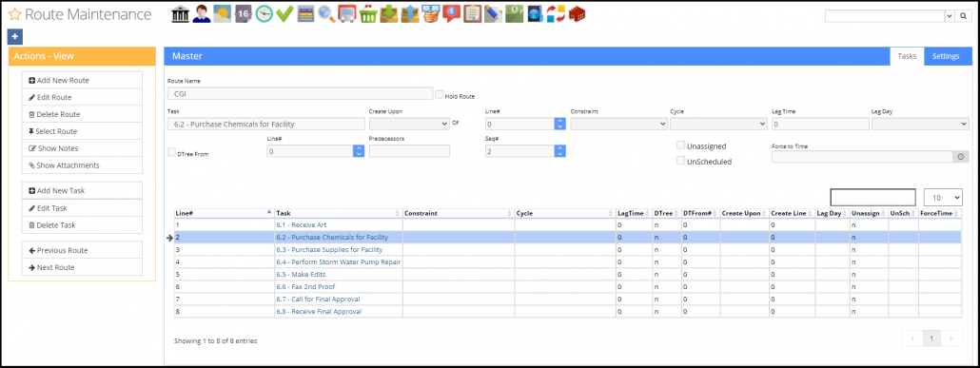The image size is (980, 368).
Task: Click the pencil on paper icon
Action: 493,13
